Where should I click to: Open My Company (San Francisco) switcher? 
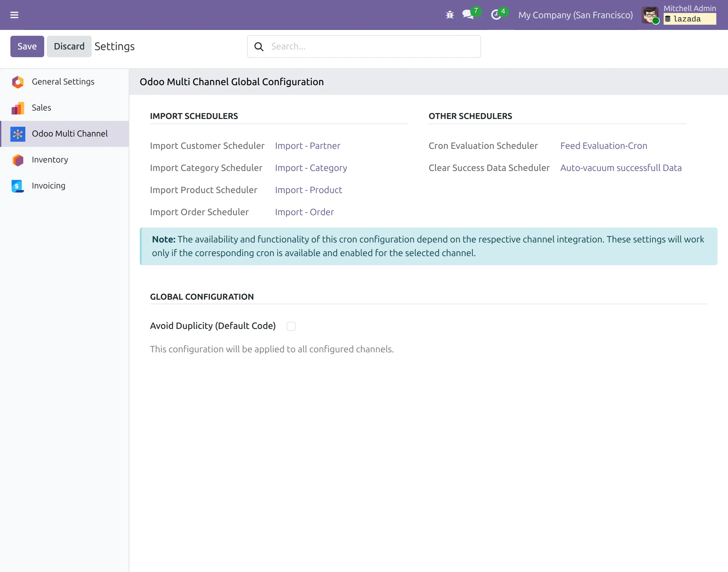pos(575,15)
